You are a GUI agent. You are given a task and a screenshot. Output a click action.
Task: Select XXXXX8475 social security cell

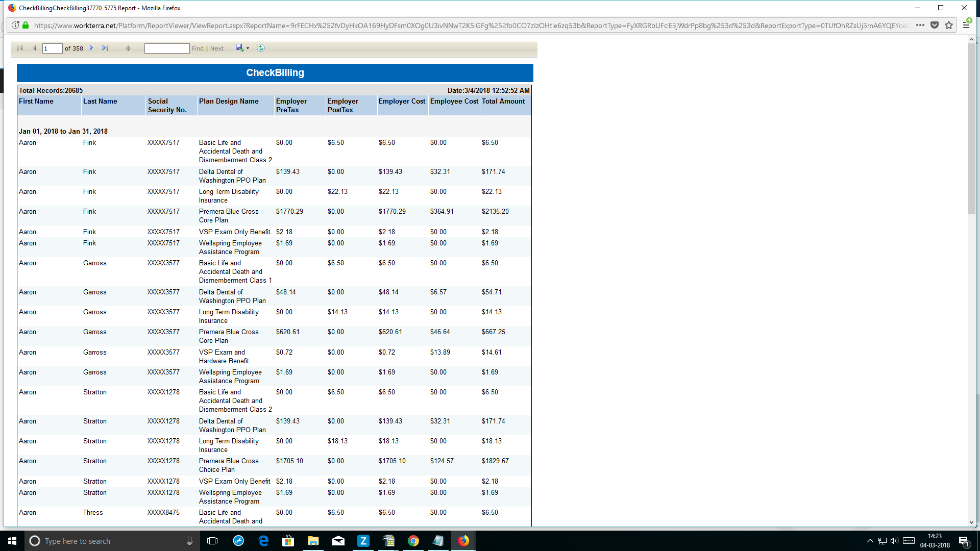(163, 512)
